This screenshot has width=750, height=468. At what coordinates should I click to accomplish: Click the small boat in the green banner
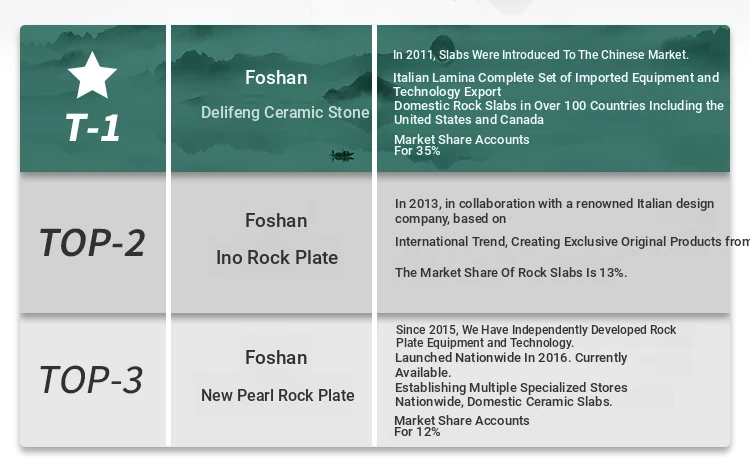point(342,155)
